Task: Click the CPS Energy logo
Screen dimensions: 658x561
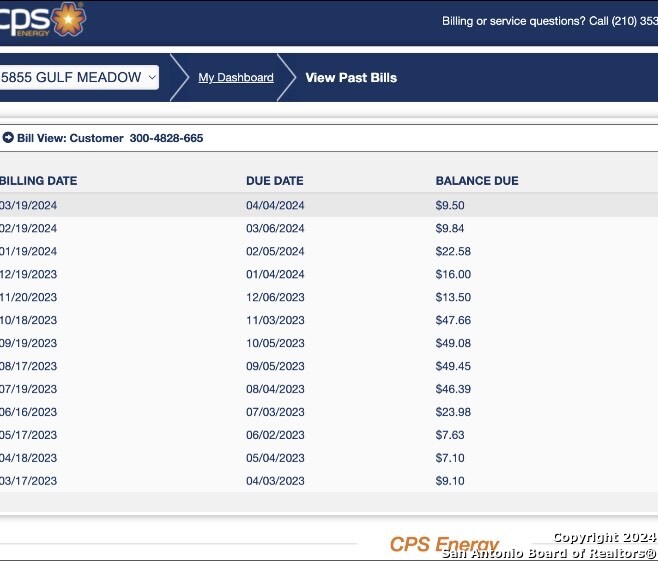Action: tap(42, 19)
